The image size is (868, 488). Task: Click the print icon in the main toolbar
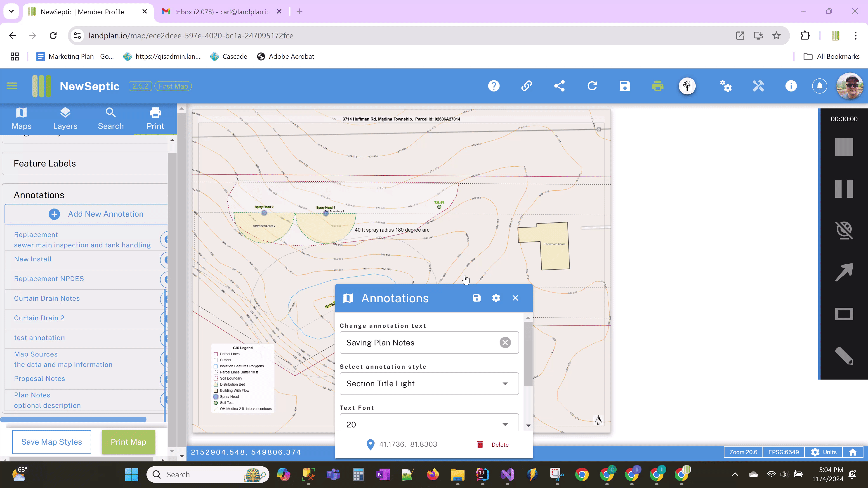(x=658, y=86)
